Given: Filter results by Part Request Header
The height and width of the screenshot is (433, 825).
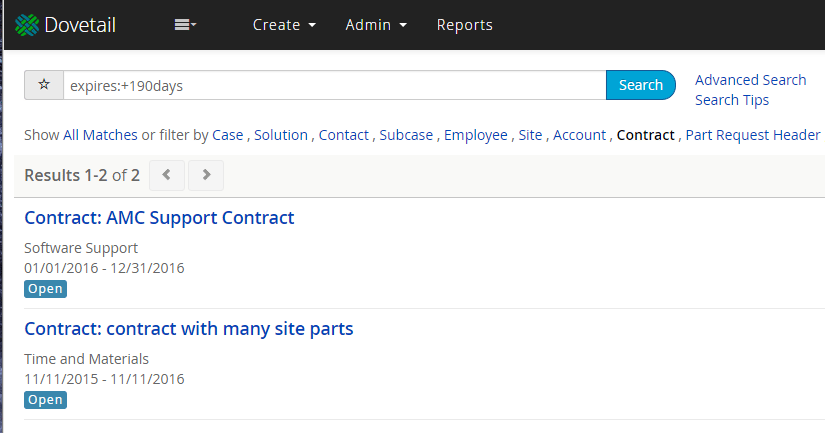Looking at the screenshot, I should (x=752, y=135).
